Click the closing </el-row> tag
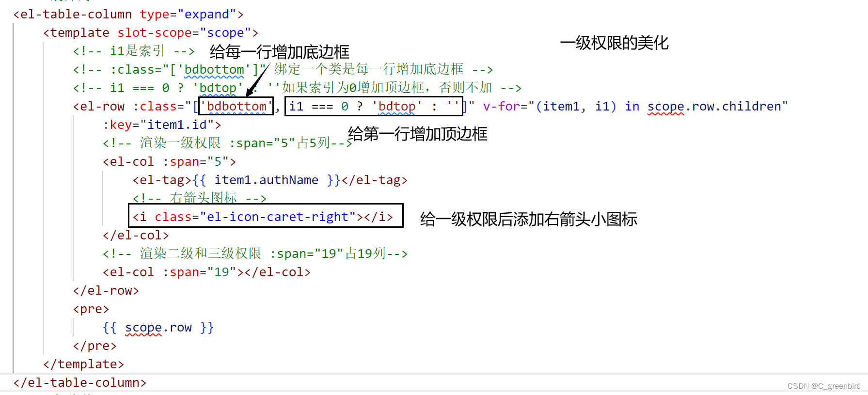 [106, 290]
